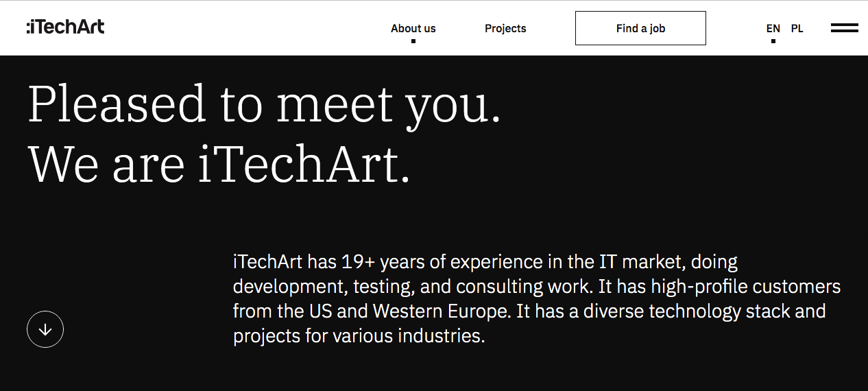
Task: Click "projects for various industries" text
Action: [359, 336]
